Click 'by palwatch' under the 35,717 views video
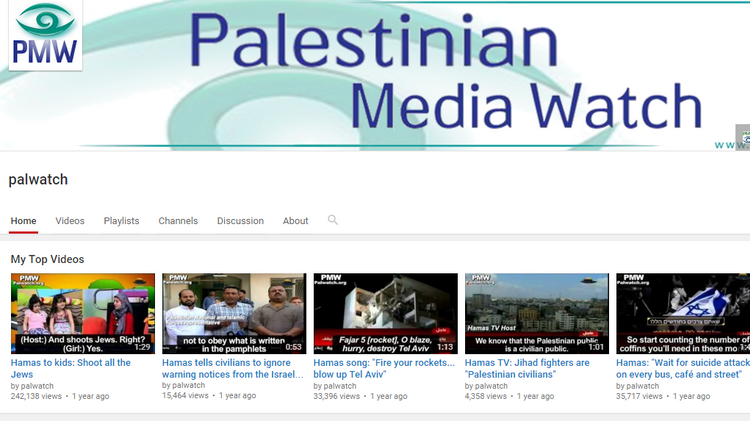Image resolution: width=750 pixels, height=421 pixels. point(638,386)
